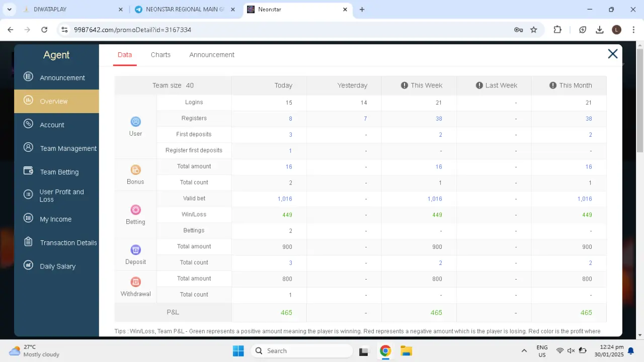The width and height of the screenshot is (644, 362).
Task: Click ENG US language indicator
Action: 542,351
